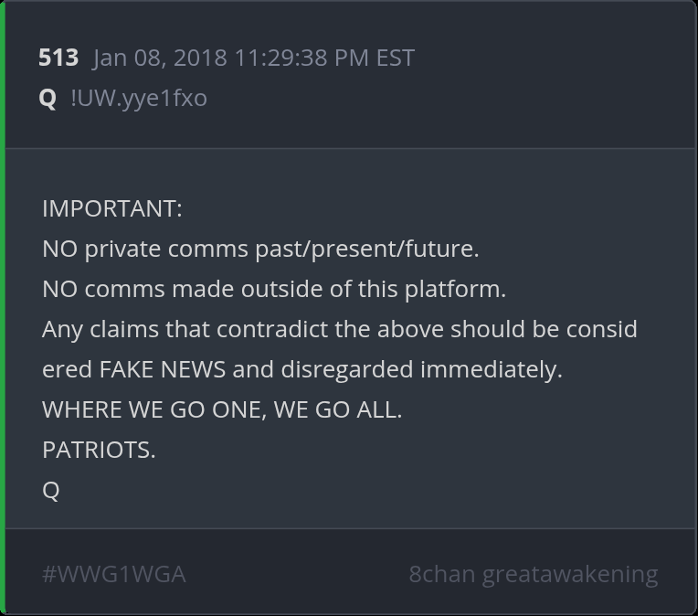This screenshot has width=698, height=616.
Task: Click the 8chan source label
Action: pyautogui.click(x=441, y=574)
